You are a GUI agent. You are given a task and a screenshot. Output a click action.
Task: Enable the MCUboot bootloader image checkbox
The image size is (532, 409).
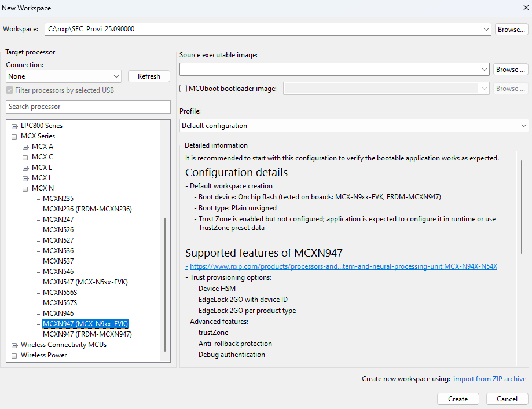184,89
